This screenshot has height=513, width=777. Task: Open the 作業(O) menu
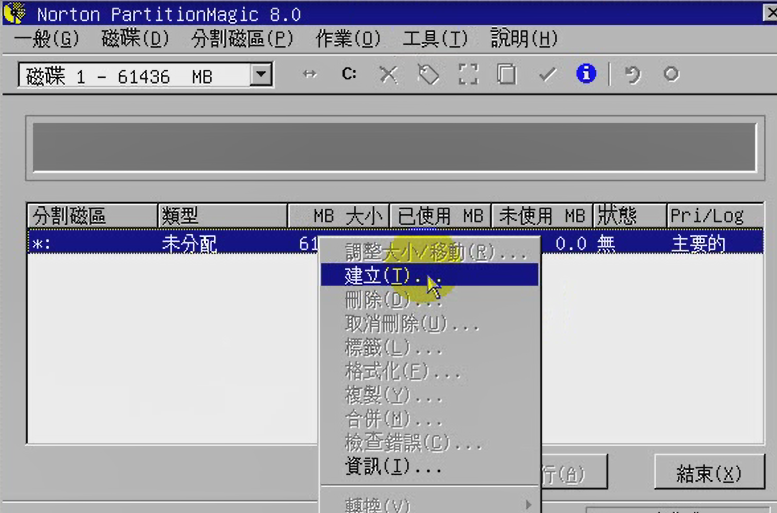click(x=348, y=39)
